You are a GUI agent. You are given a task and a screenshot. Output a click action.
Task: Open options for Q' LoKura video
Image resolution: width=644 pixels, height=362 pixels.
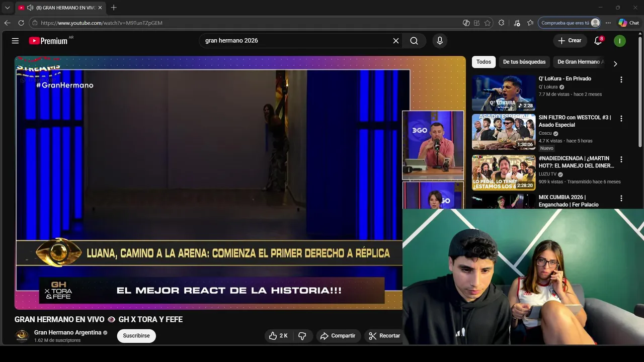pos(621,79)
